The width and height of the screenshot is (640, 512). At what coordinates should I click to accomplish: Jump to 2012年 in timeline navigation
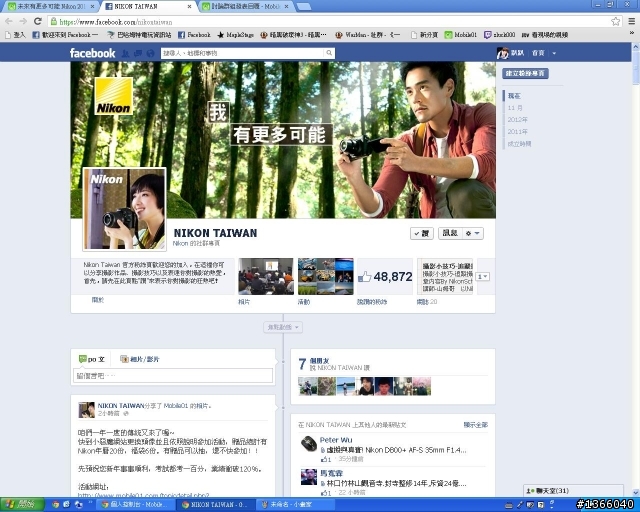click(x=518, y=120)
